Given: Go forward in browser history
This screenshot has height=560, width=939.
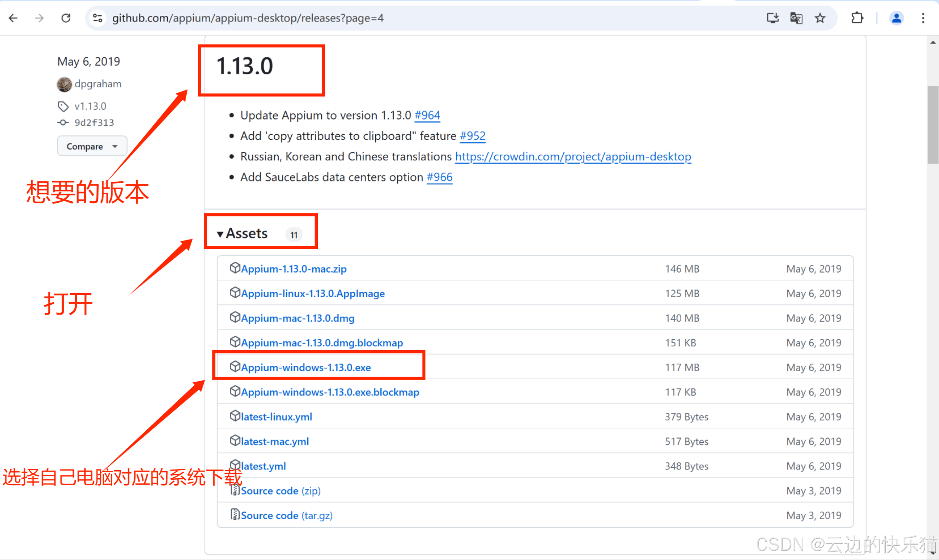Looking at the screenshot, I should pos(39,18).
